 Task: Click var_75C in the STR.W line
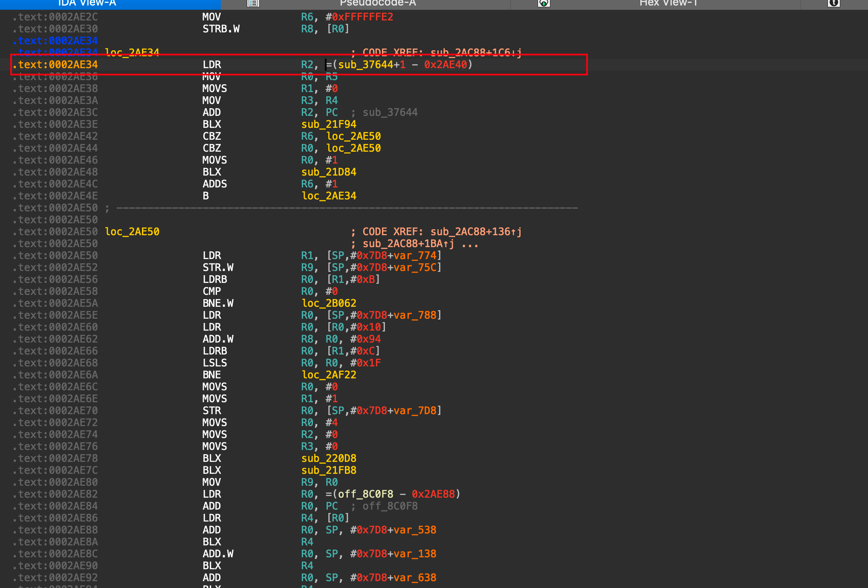415,268
